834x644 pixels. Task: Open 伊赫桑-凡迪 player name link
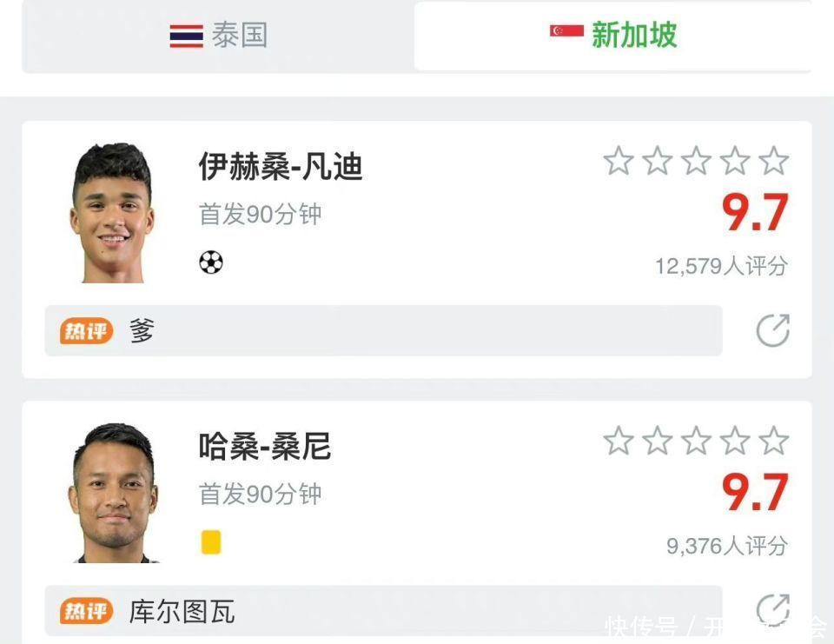[x=280, y=166]
